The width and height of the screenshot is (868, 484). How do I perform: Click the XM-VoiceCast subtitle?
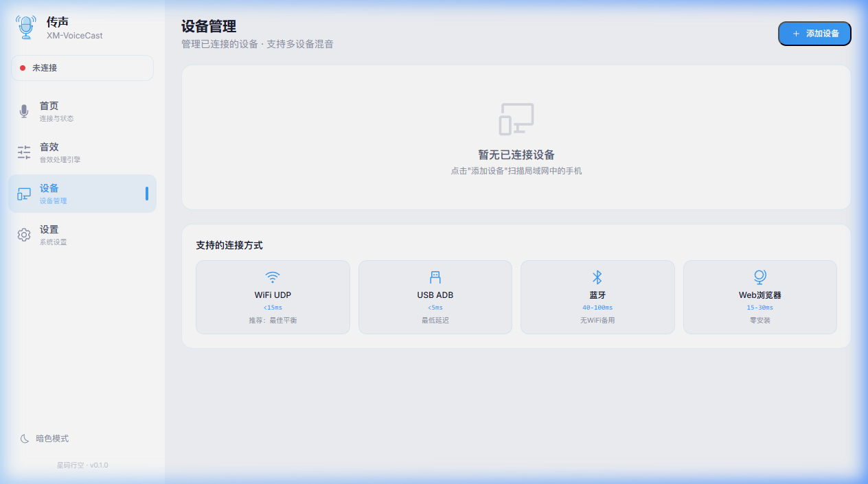click(75, 36)
